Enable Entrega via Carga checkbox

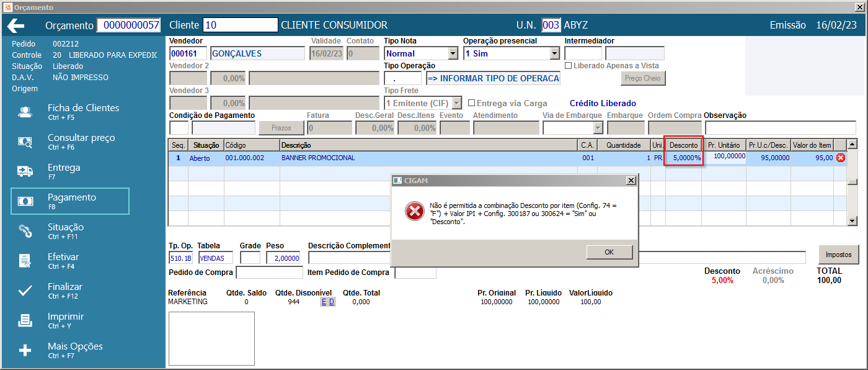click(x=472, y=103)
